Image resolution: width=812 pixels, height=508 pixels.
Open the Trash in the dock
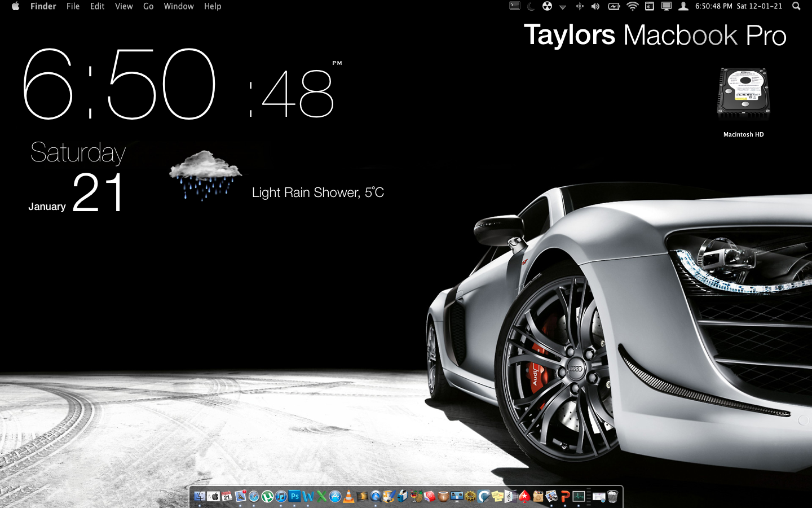612,496
